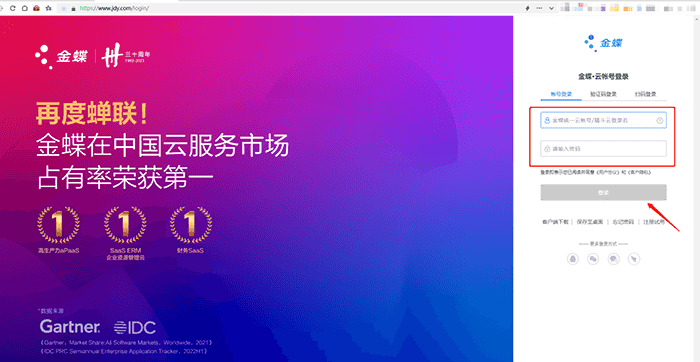
Task: Click the Gartner logo on banner
Action: click(70, 327)
